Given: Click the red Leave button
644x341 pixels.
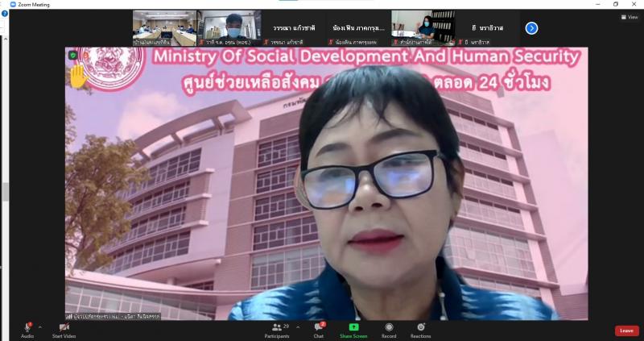Looking at the screenshot, I should tap(627, 331).
